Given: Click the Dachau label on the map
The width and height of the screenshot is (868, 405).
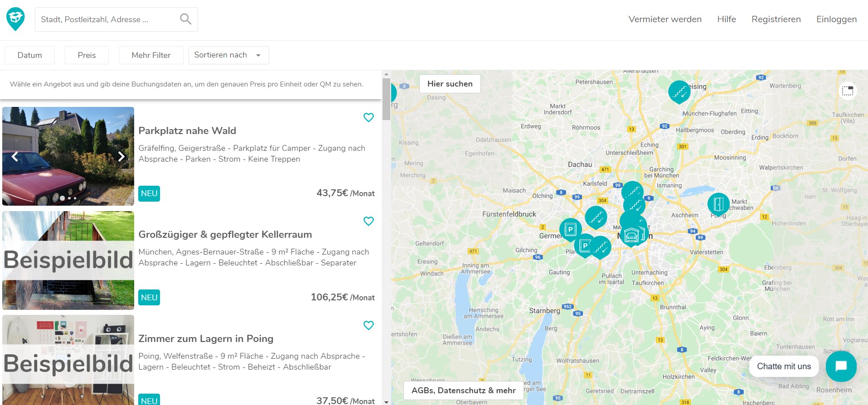Looking at the screenshot, I should tap(580, 164).
